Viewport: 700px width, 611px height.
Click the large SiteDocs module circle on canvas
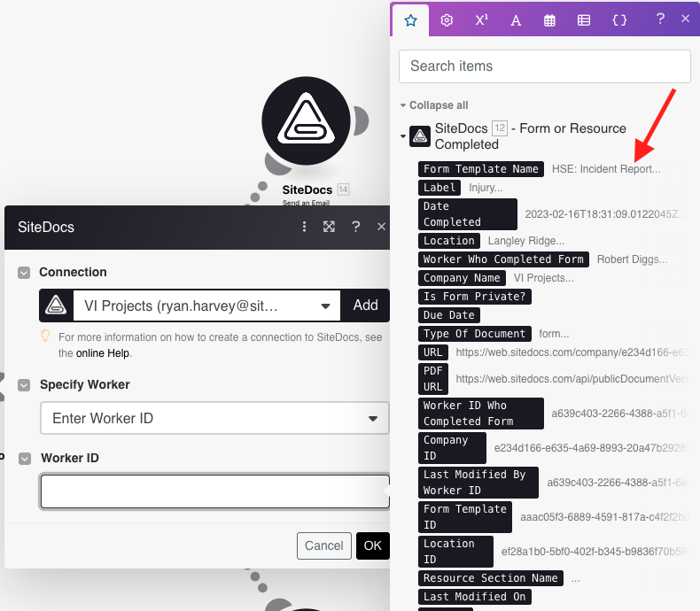tap(307, 120)
